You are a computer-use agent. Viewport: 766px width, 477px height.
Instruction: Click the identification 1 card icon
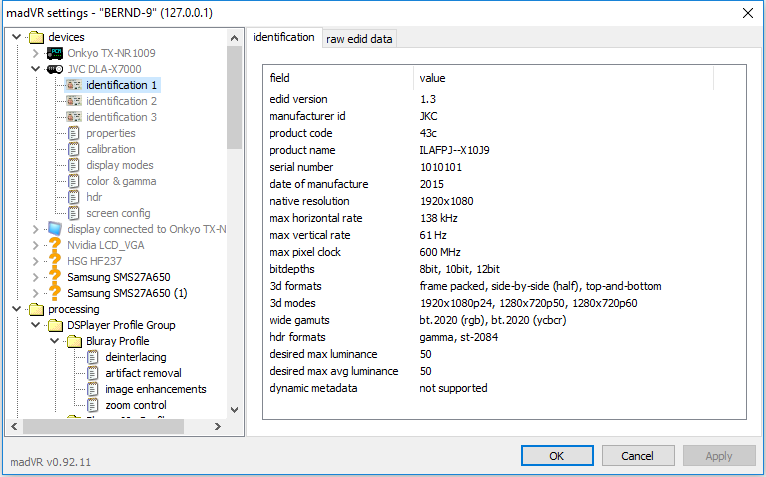[x=74, y=85]
